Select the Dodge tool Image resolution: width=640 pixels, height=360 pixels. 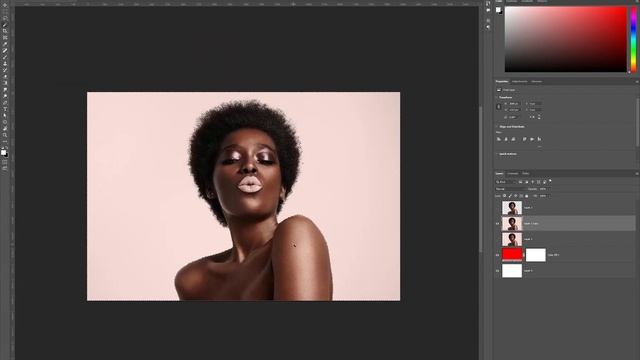tap(5, 96)
